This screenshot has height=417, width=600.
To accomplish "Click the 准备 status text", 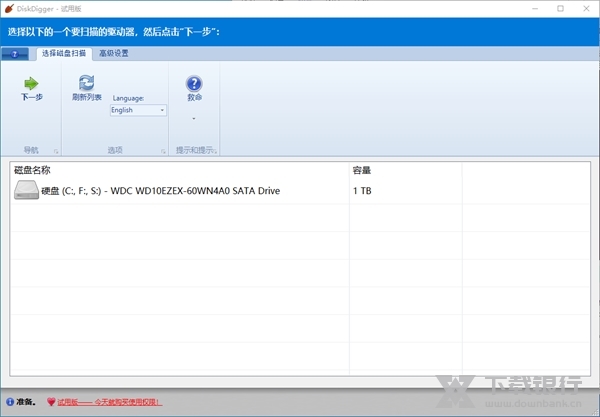I will coord(26,402).
